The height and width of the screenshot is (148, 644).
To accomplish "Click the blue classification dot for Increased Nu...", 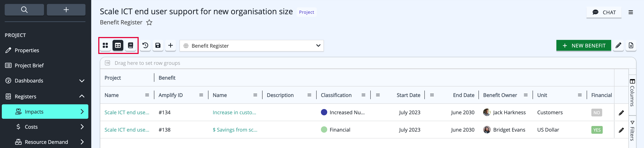I will point(324,112).
